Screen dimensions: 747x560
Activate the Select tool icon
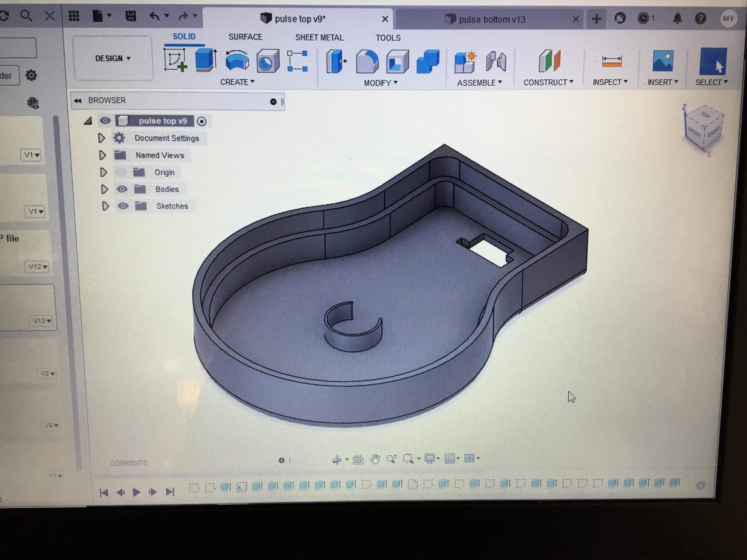[713, 61]
